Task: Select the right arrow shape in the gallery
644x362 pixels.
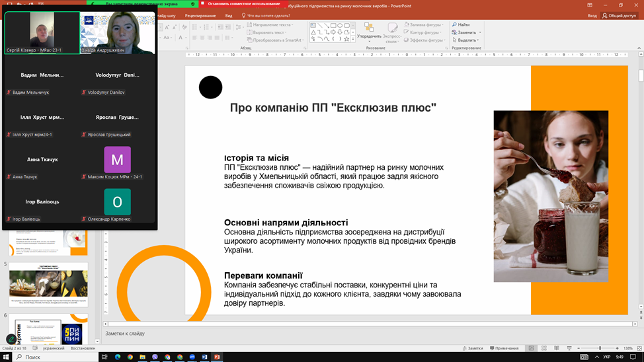Action: pyautogui.click(x=333, y=32)
